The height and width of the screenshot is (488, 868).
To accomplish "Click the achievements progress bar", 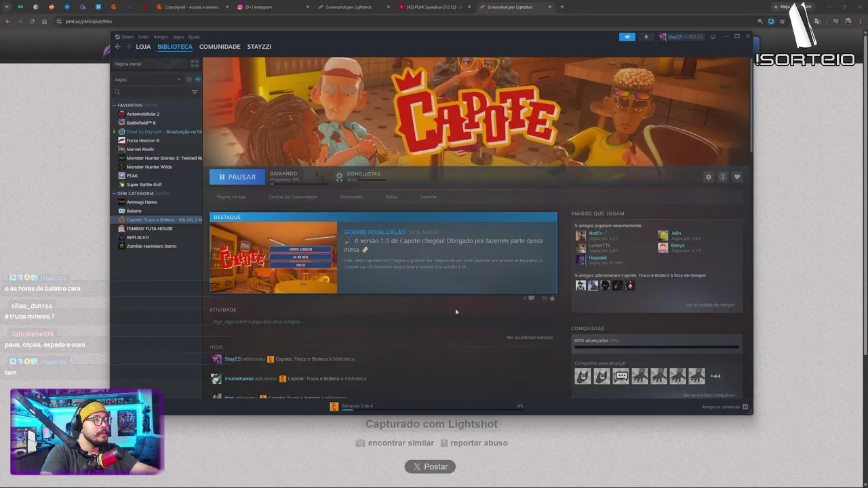I will click(656, 347).
